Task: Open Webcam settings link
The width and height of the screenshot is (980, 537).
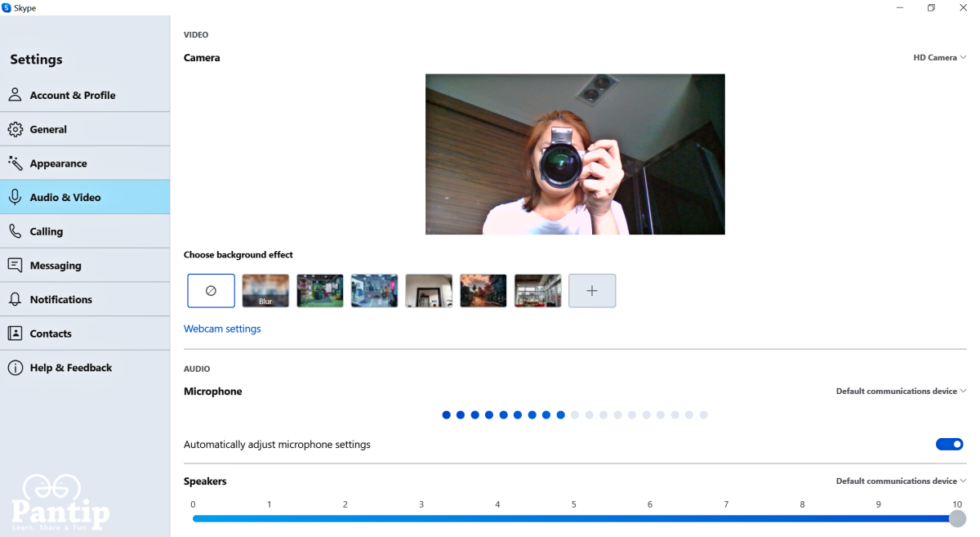Action: tap(222, 329)
